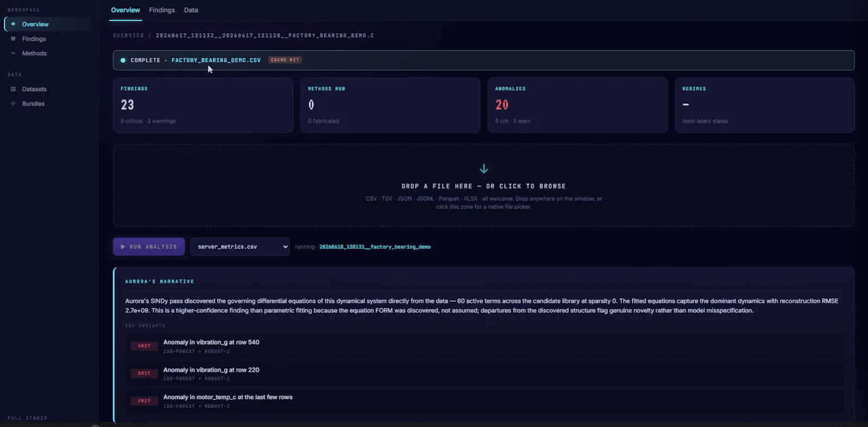This screenshot has width=868, height=427.
Task: Open the server_metrics.csv dataset dropdown
Action: pos(240,247)
